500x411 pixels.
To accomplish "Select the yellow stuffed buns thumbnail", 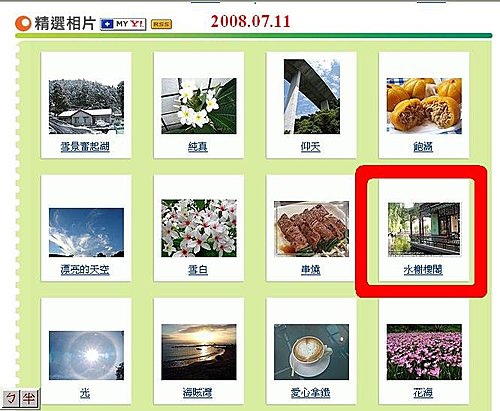I will 424,106.
